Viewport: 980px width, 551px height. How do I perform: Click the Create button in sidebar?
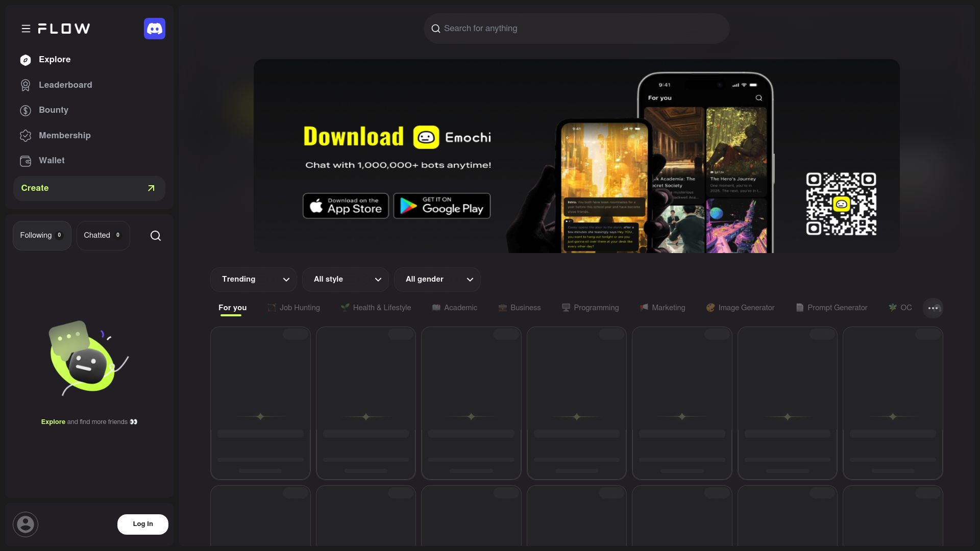coord(89,188)
